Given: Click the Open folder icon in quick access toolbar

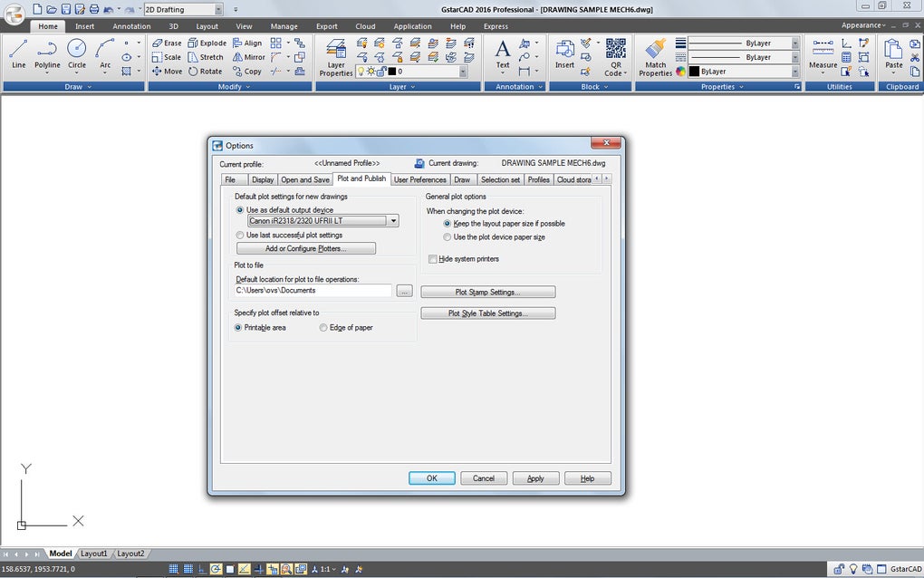Looking at the screenshot, I should 52,9.
